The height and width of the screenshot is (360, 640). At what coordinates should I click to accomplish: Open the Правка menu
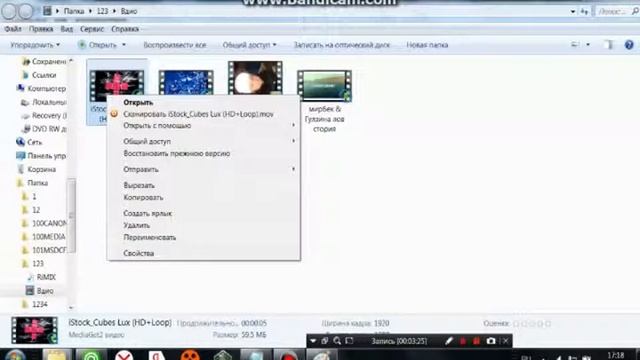[x=41, y=29]
